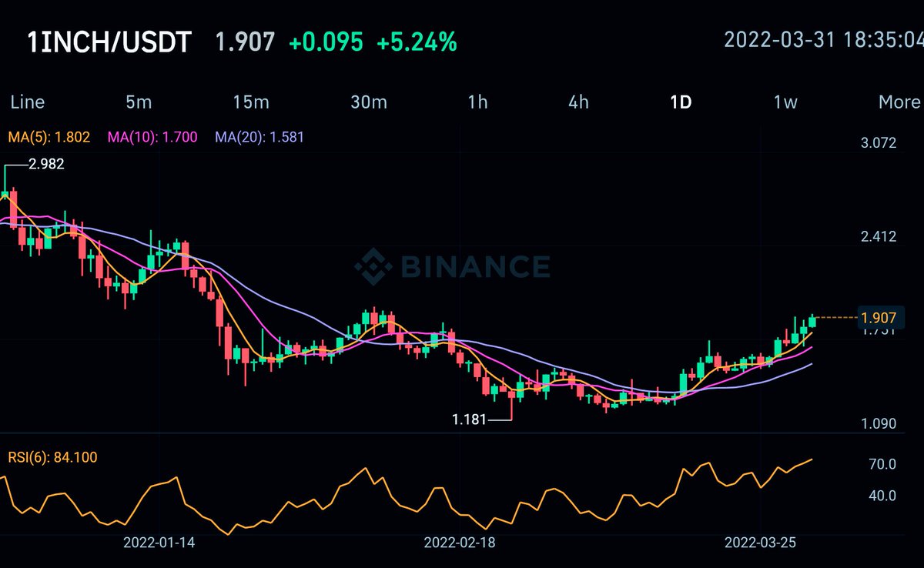
Task: Click the +0.095 price change value
Action: coord(326,42)
